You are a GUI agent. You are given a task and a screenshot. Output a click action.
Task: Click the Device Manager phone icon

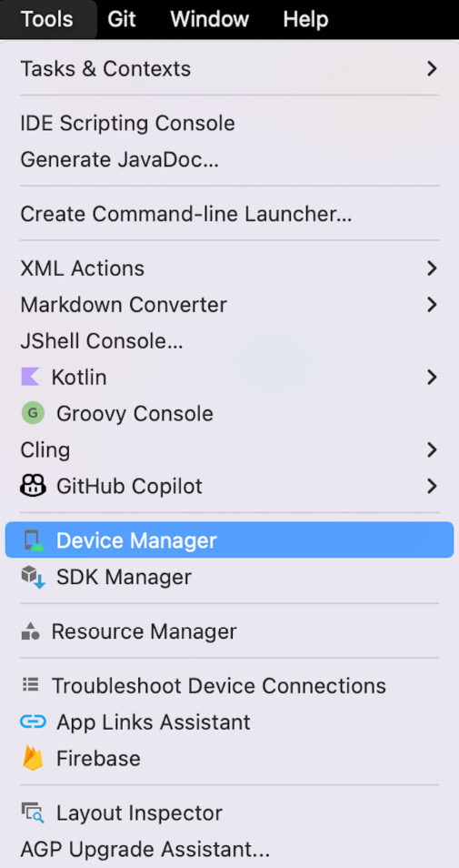34,540
